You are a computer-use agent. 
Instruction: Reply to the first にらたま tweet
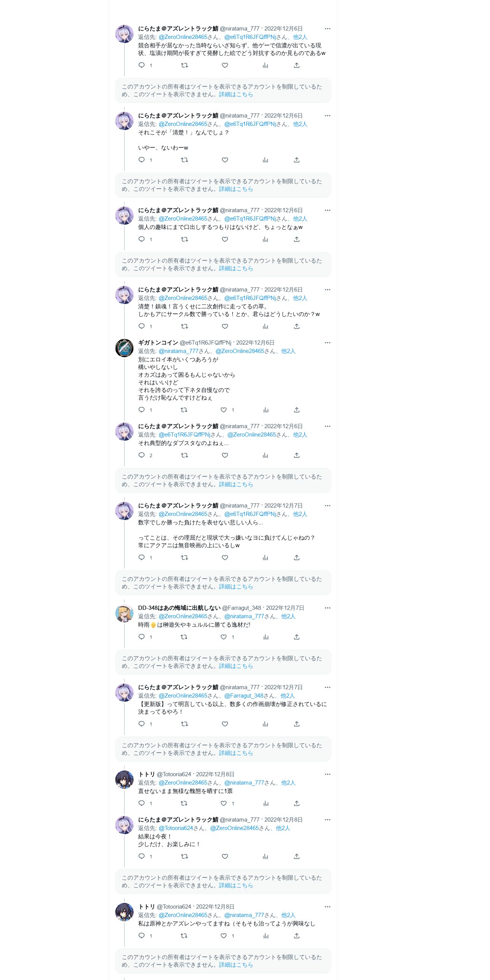tap(142, 65)
